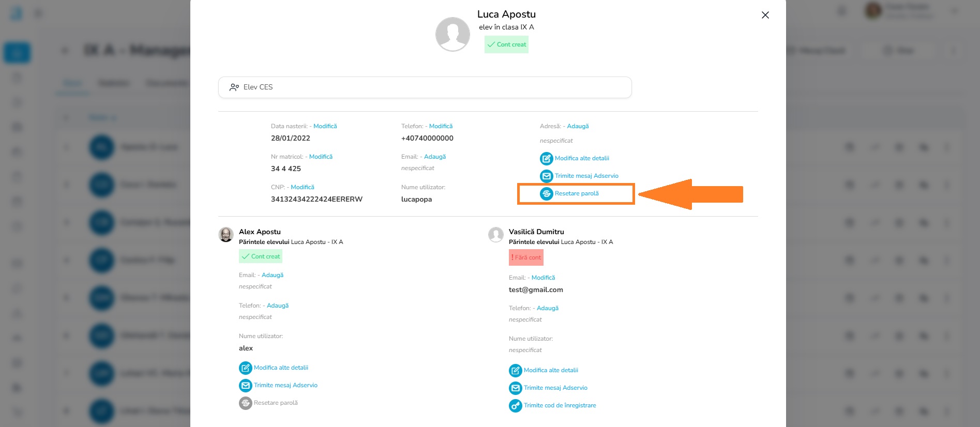Click Modifică next to CNP

(302, 187)
